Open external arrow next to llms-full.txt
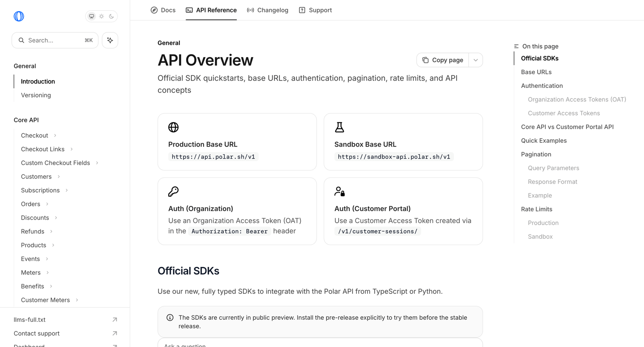This screenshot has width=644, height=347. pyautogui.click(x=115, y=320)
